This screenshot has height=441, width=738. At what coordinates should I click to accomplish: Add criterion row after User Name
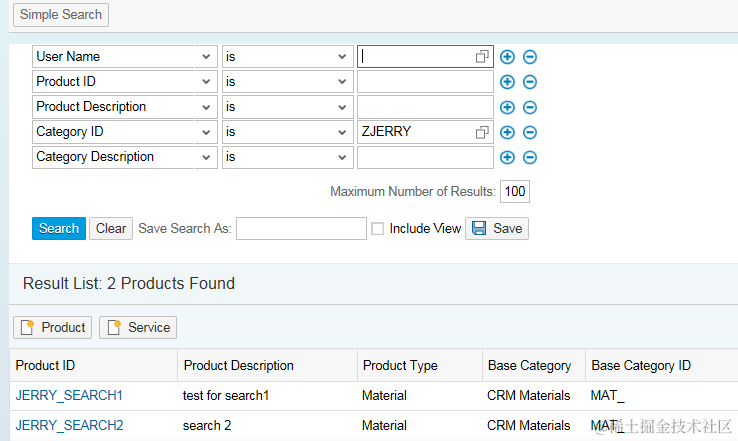tap(507, 57)
